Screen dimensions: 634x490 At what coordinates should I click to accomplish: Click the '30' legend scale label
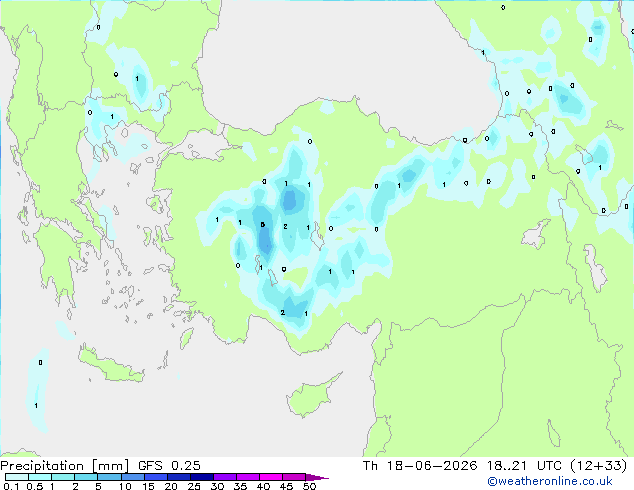click(217, 486)
